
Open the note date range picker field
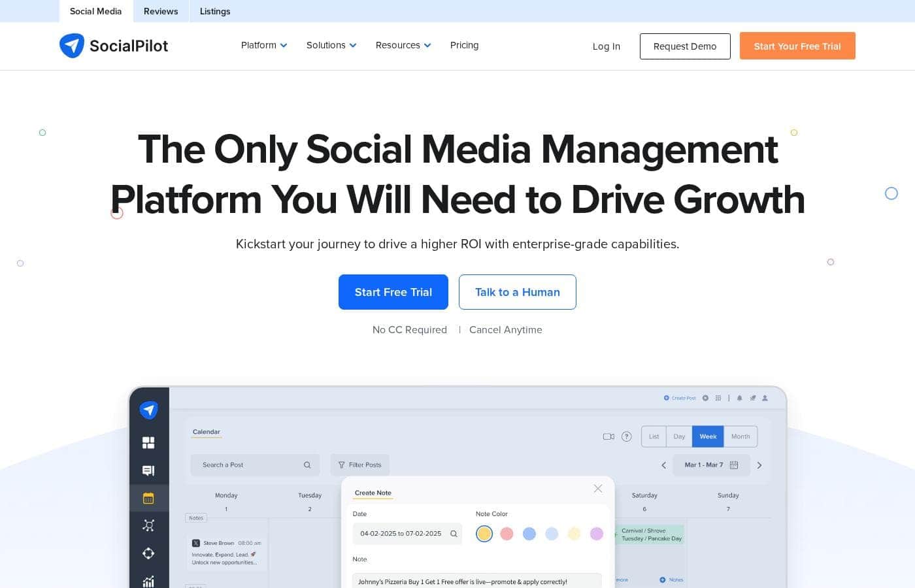click(407, 534)
